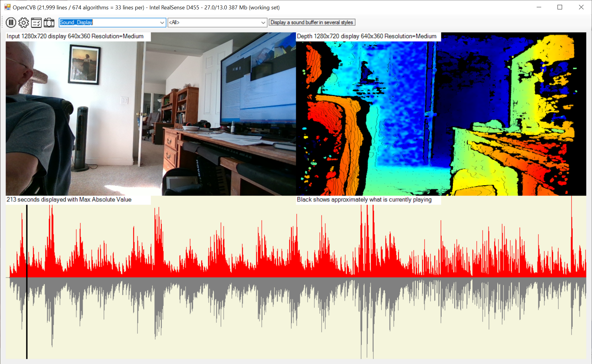The image size is (592, 364).
Task: Click the OpenCVB app icon in title bar
Action: pos(7,7)
